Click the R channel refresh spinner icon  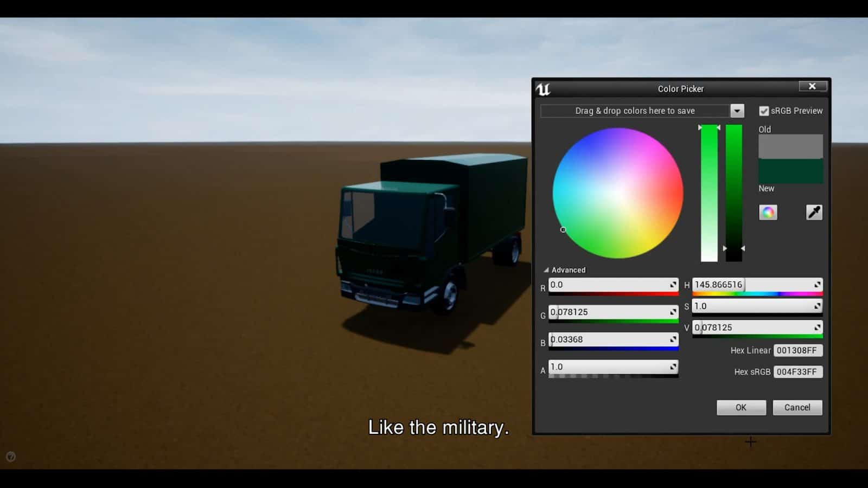673,284
